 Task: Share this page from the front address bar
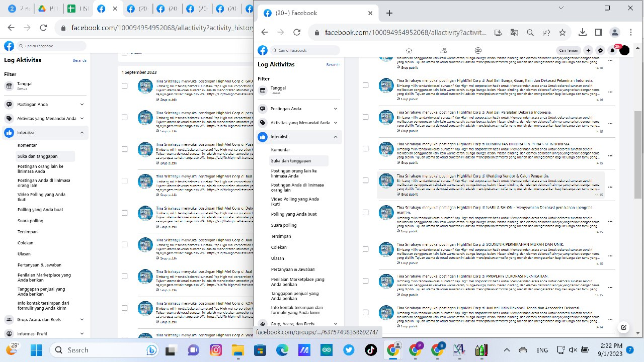coord(546,32)
